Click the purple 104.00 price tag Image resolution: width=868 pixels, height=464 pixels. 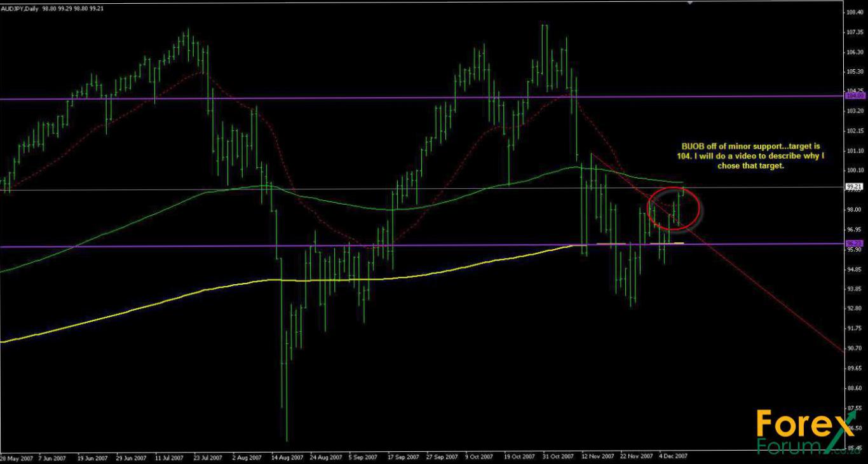click(855, 96)
